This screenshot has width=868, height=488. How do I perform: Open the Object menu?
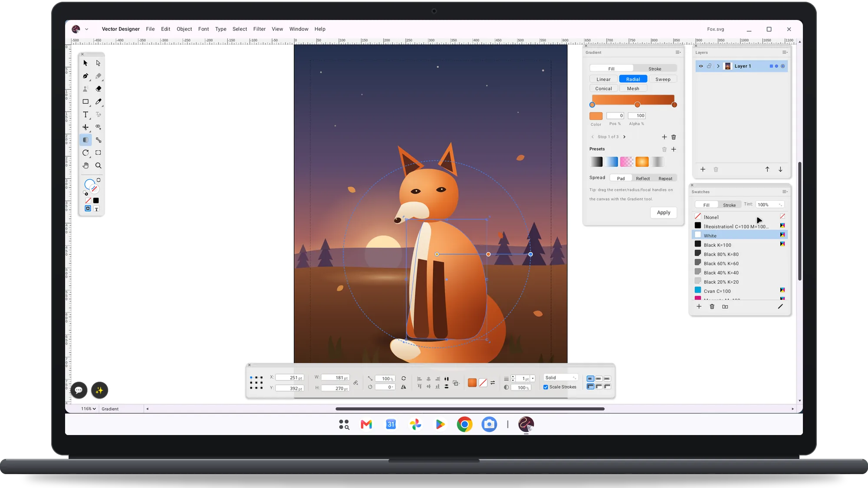click(184, 29)
